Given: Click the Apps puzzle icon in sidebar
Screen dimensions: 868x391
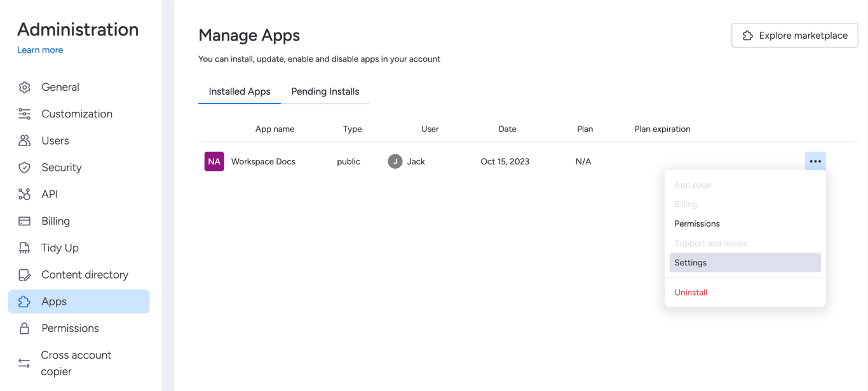Looking at the screenshot, I should point(24,301).
